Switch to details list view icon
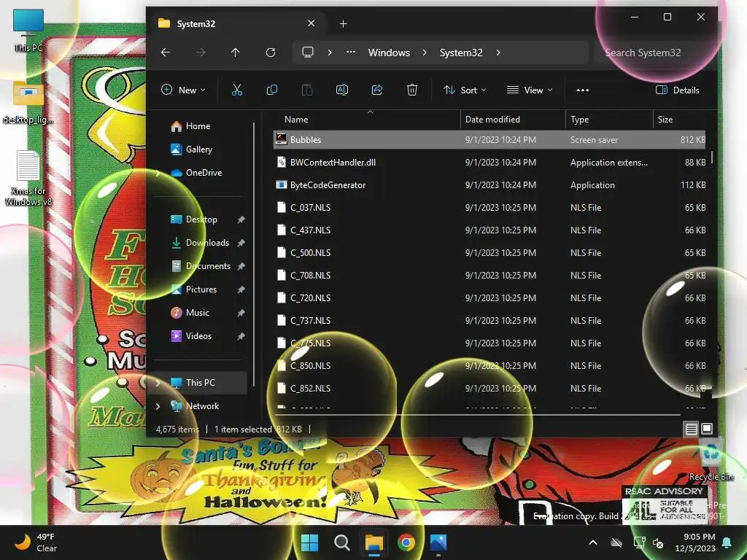The height and width of the screenshot is (560, 747). point(691,429)
